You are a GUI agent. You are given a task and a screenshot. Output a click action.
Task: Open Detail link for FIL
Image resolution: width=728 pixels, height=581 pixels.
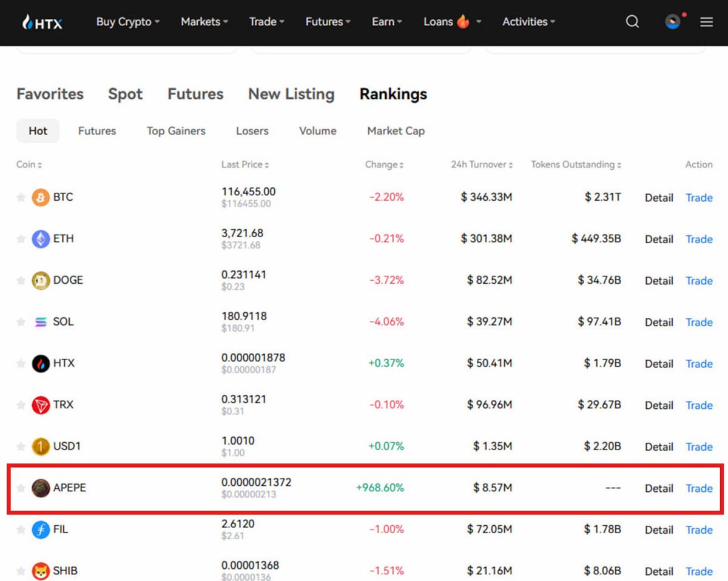coord(659,529)
